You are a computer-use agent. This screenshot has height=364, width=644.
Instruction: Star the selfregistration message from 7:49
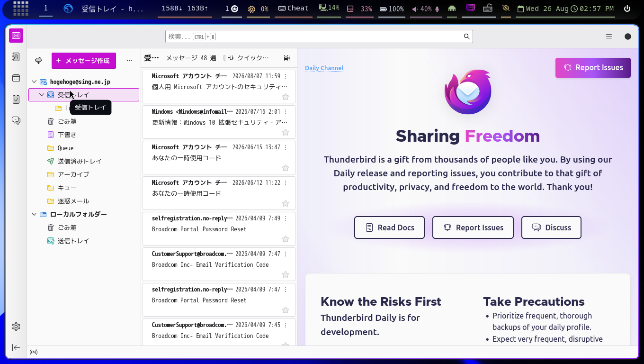[x=286, y=239]
